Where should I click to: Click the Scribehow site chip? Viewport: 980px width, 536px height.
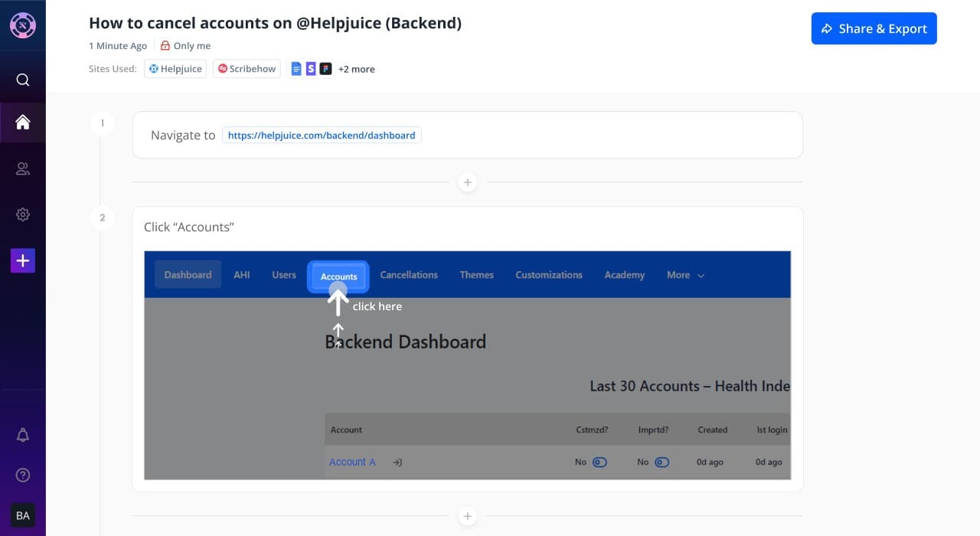click(x=247, y=69)
